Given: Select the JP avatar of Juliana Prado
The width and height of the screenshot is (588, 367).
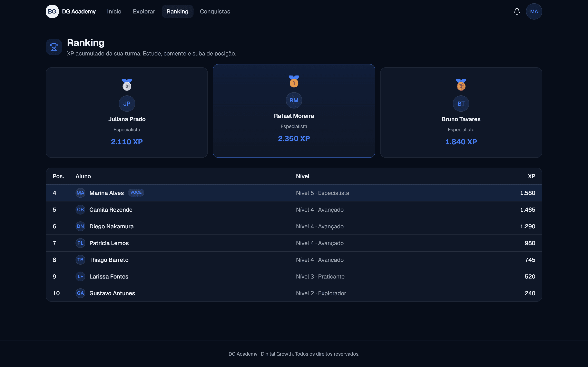Looking at the screenshot, I should (127, 104).
